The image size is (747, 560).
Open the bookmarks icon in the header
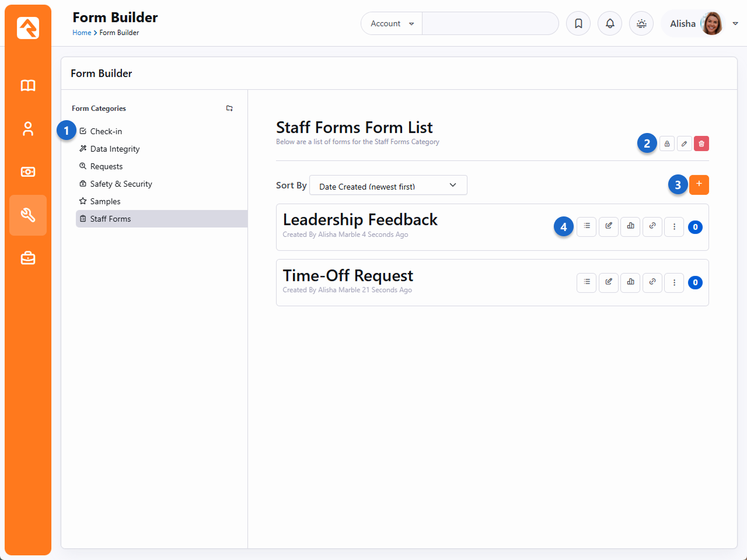pos(578,24)
